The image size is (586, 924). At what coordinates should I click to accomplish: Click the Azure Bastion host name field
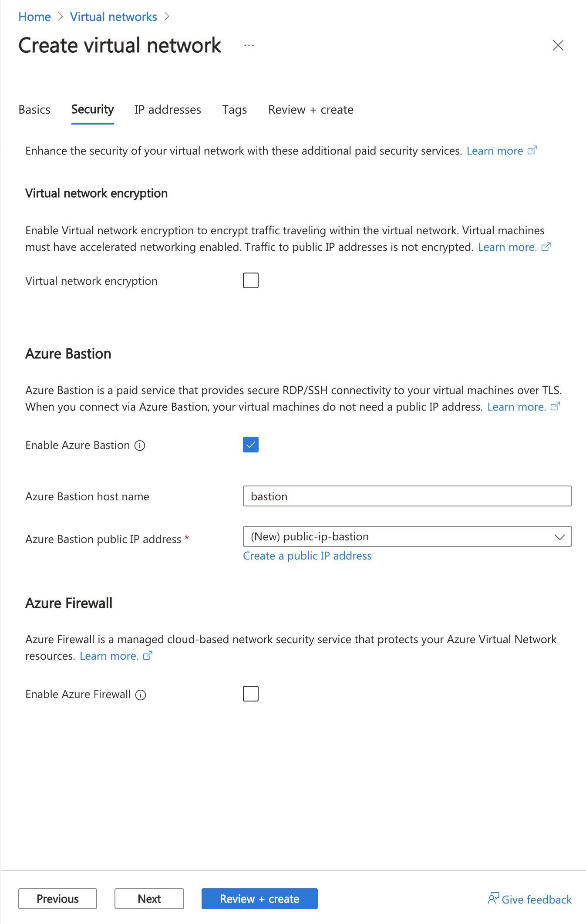[x=407, y=496]
